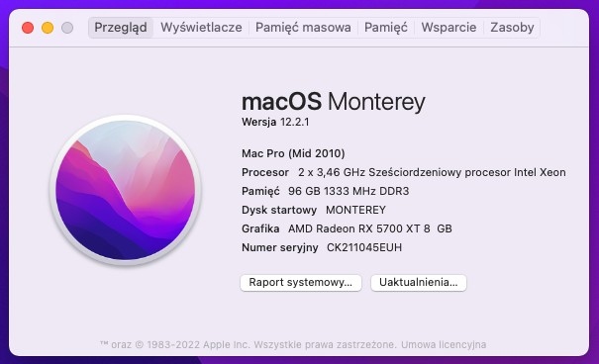Open the Wsparcie tab
This screenshot has height=364, width=599.
pos(449,28)
